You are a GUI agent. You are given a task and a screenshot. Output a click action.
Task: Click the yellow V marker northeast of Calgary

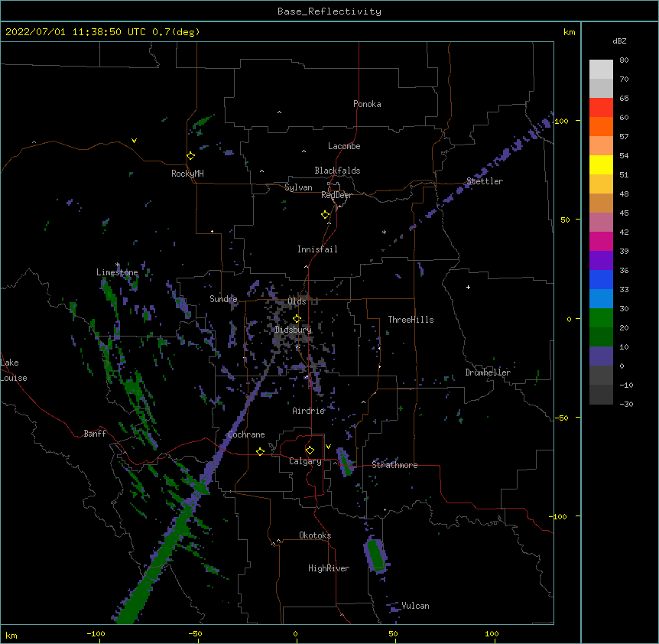tap(328, 447)
